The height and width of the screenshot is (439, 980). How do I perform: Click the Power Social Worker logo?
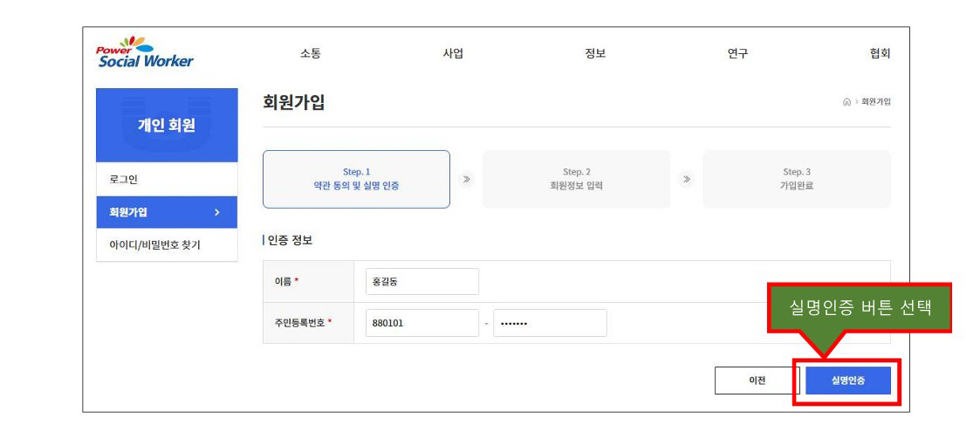(x=145, y=52)
